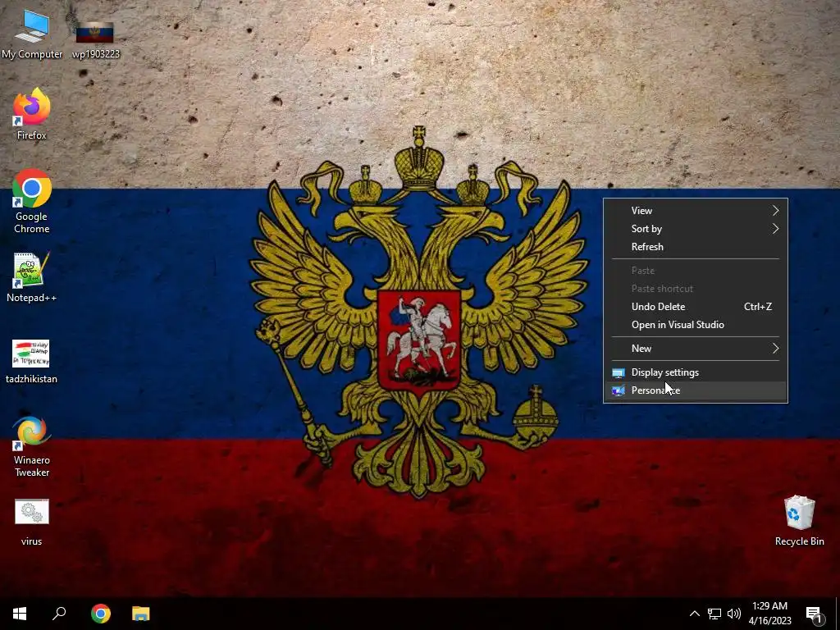Viewport: 840px width, 630px height.
Task: Open taskbar search magnifier
Action: coord(59,614)
